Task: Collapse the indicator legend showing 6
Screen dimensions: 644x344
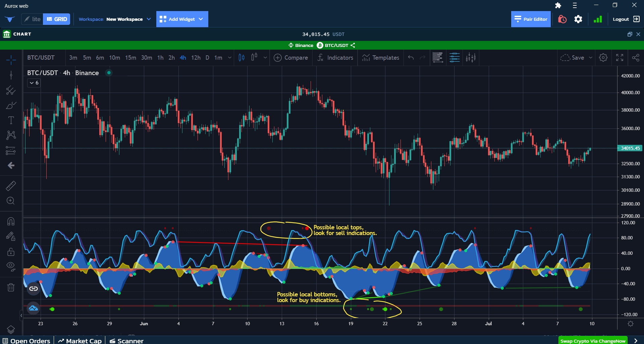Action: (x=34, y=83)
